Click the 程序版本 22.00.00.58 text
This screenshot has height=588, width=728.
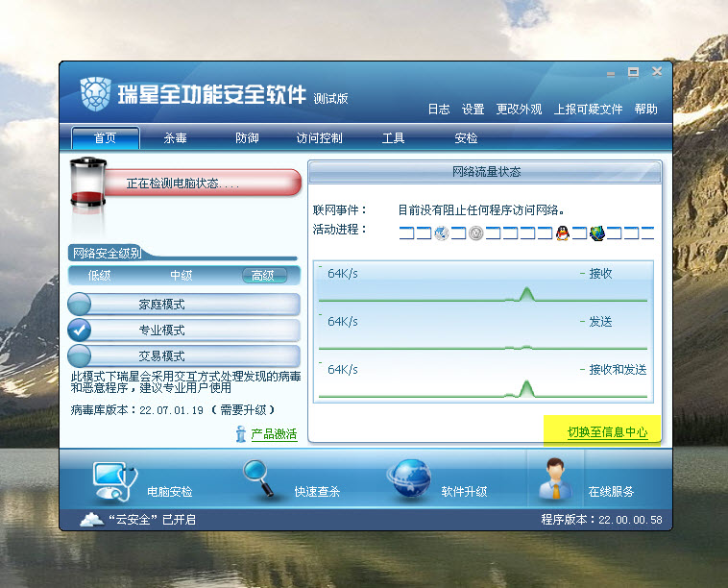[x=602, y=520]
